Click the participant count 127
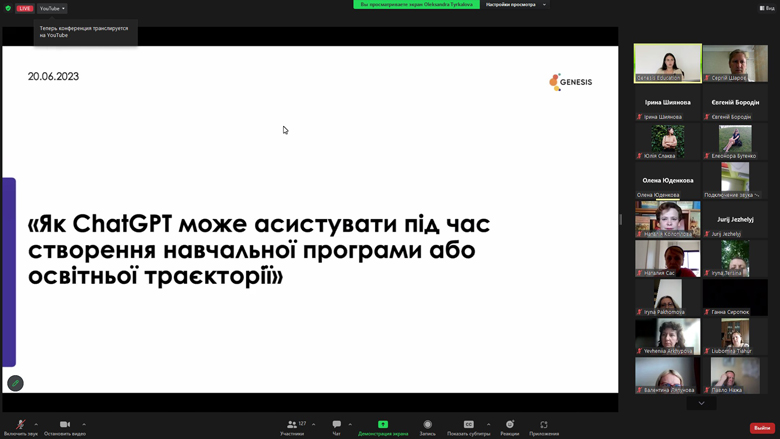780x439 pixels. (302, 423)
